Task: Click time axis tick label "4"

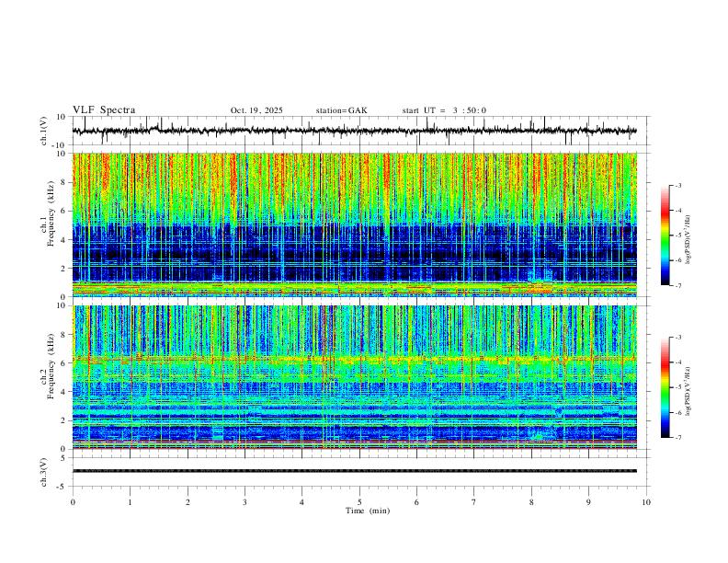Action: (301, 502)
